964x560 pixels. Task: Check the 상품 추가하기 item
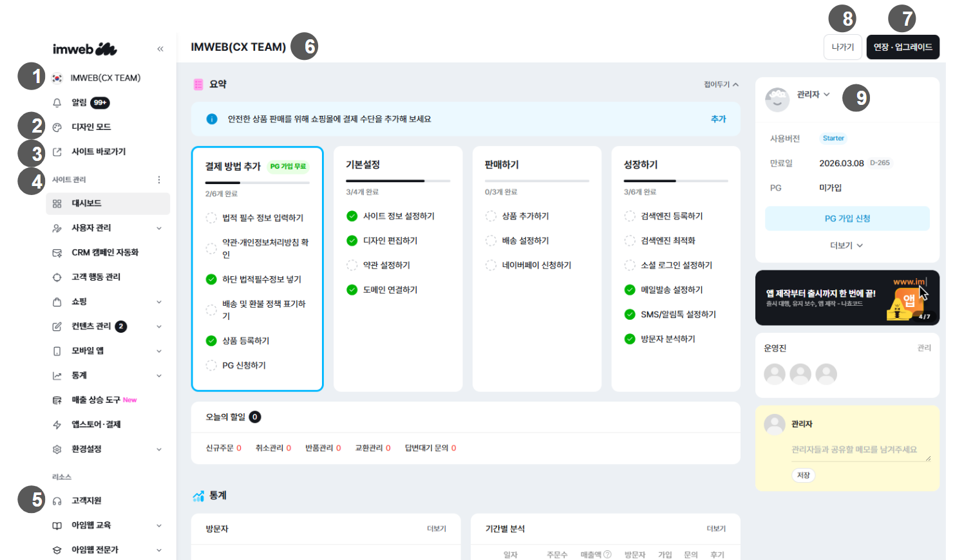491,216
